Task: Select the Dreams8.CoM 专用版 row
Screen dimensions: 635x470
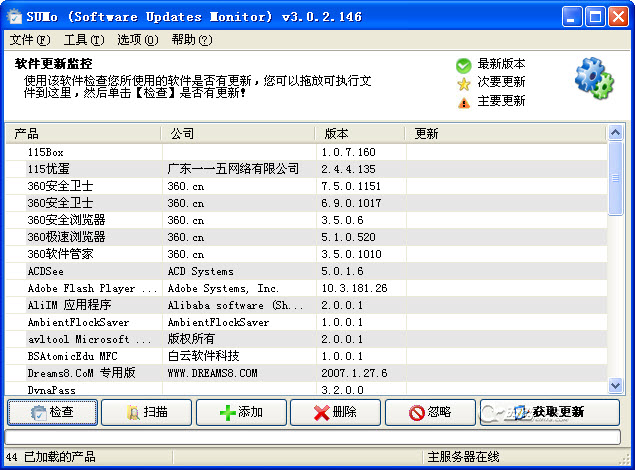Action: tap(307, 373)
